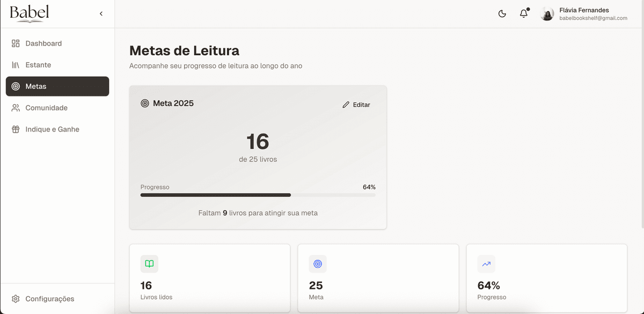Click the target icon on the Meta card

click(x=317, y=264)
